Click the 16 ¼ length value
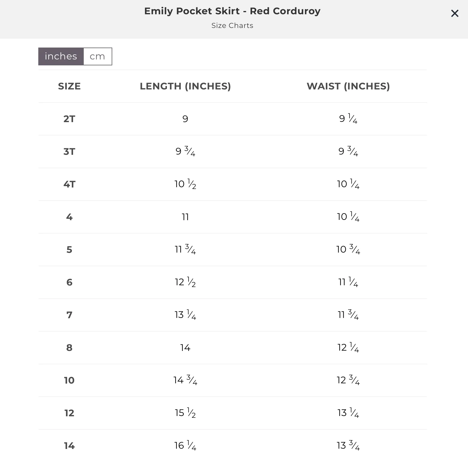Image resolution: width=468 pixels, height=476 pixels. pos(185,445)
